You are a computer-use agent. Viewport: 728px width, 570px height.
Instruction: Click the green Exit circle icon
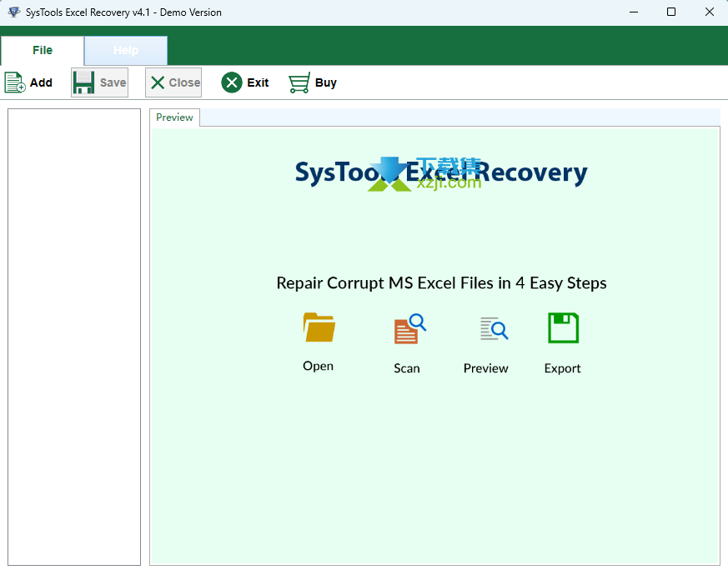click(232, 82)
